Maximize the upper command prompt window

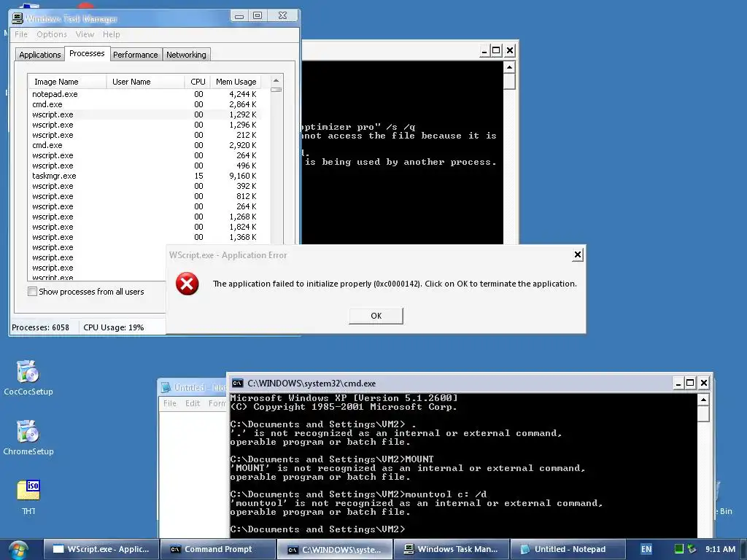point(496,50)
